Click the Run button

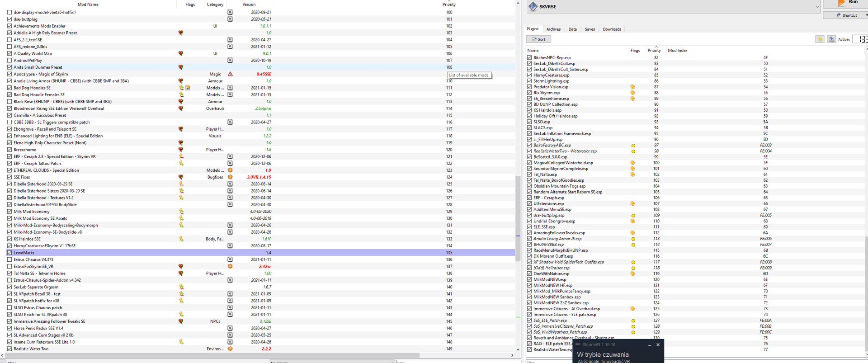pyautogui.click(x=845, y=3)
